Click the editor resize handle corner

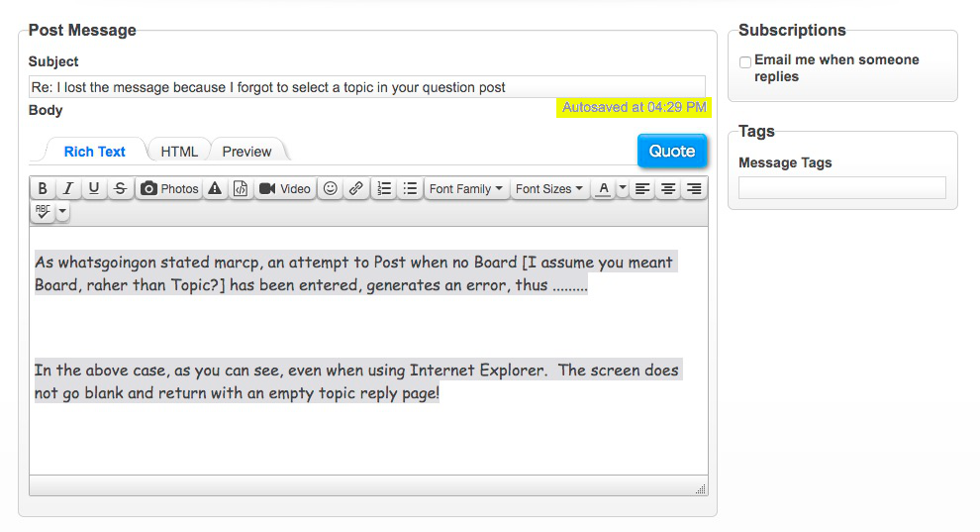click(x=701, y=488)
